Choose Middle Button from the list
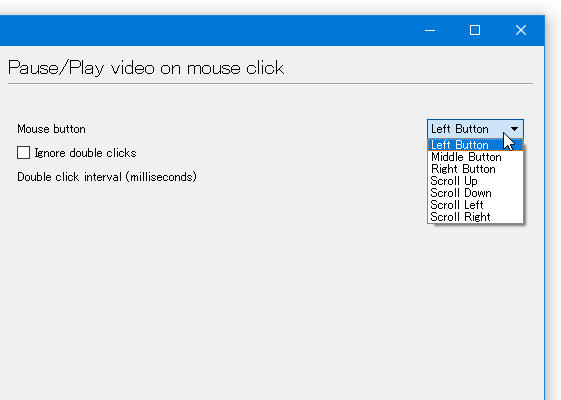Image resolution: width=561 pixels, height=400 pixels. click(475, 157)
